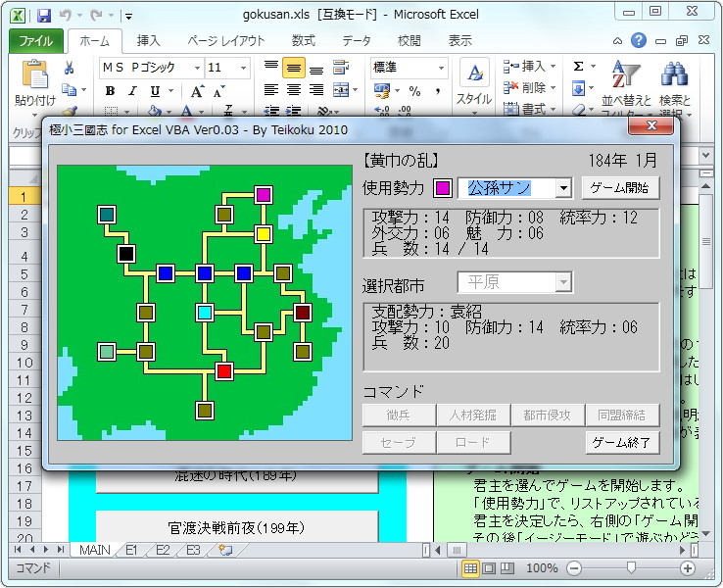Open the 選択都市 city dropdown arrow
This screenshot has height=588, width=723.
(563, 282)
